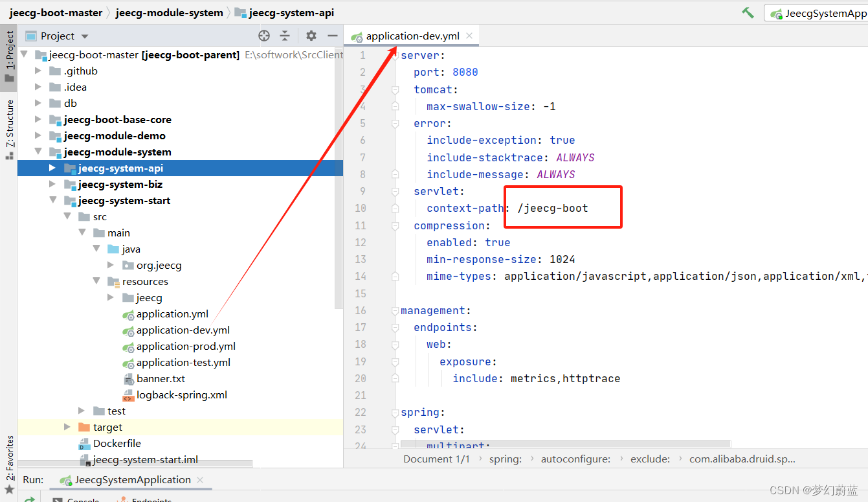Select the jeecg folder under resources

pyautogui.click(x=149, y=297)
